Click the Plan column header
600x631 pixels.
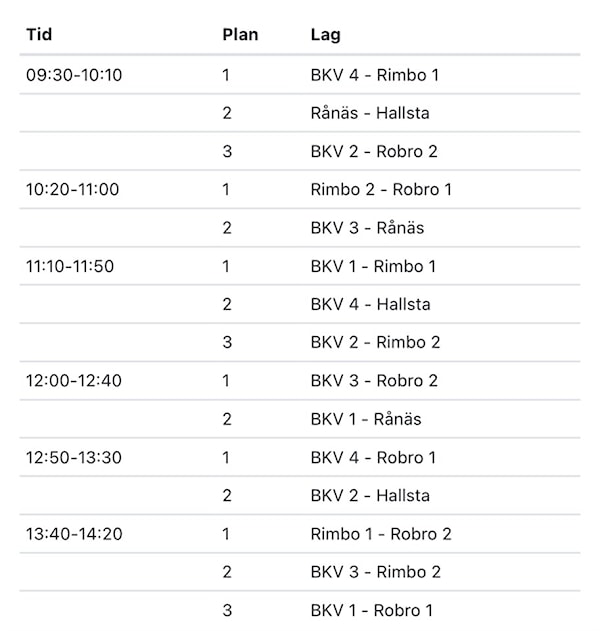(x=240, y=34)
